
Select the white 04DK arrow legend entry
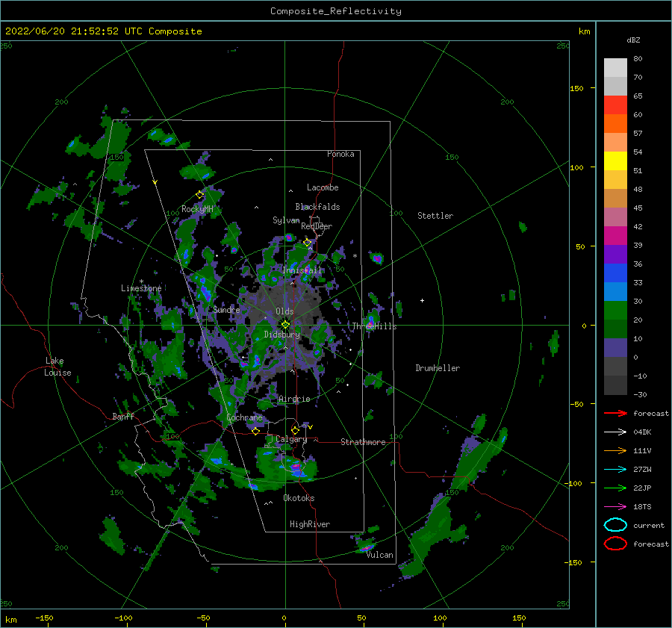coord(615,432)
